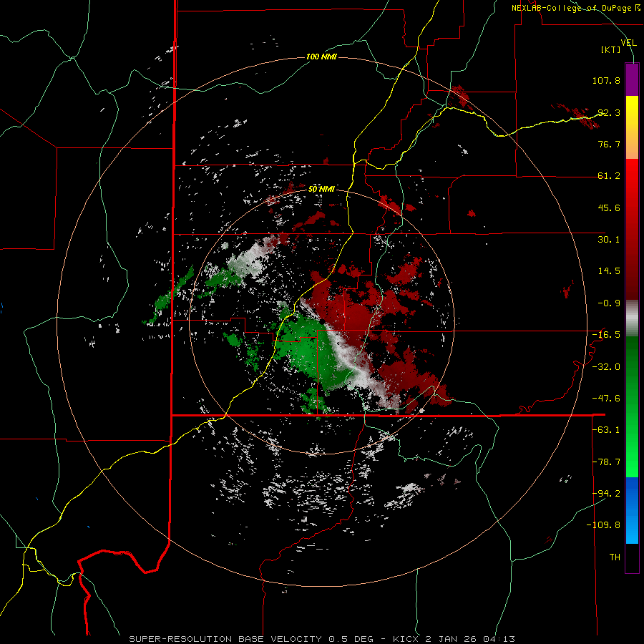The width and height of the screenshot is (644, 644).
Task: Click the -94.2 velocity scale value
Action: coord(606,493)
